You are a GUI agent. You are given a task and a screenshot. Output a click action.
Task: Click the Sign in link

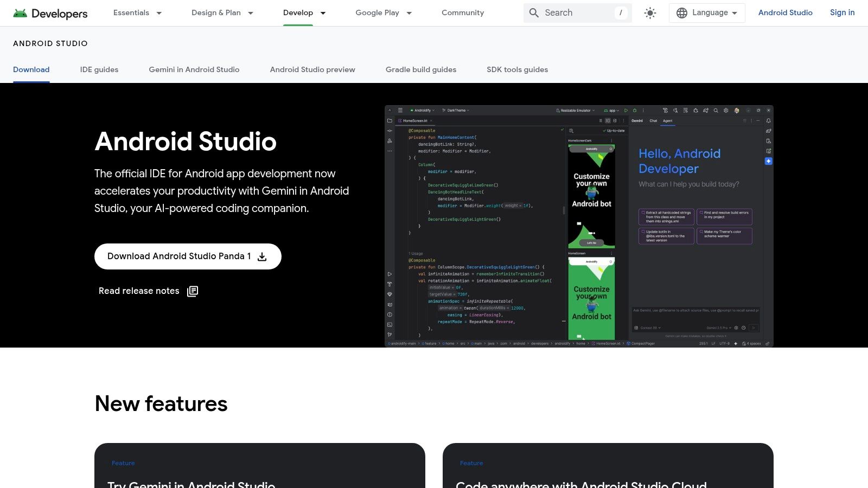pos(842,12)
